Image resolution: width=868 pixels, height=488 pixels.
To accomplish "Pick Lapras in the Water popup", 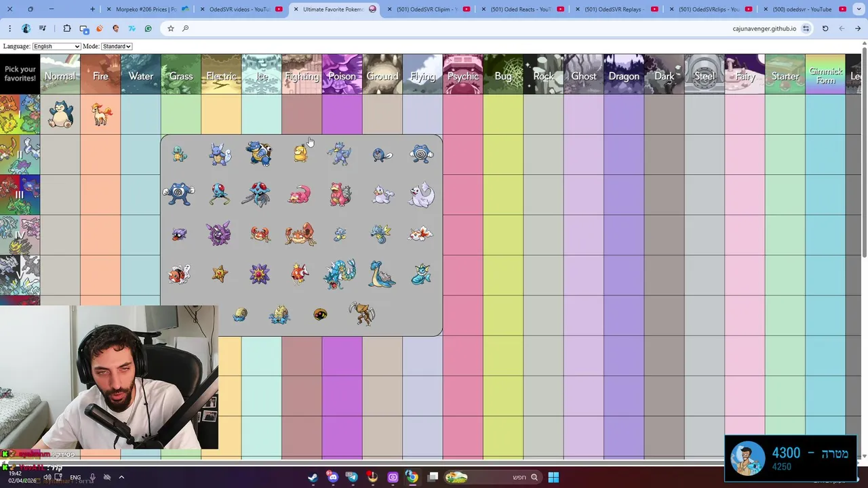I will tap(382, 274).
